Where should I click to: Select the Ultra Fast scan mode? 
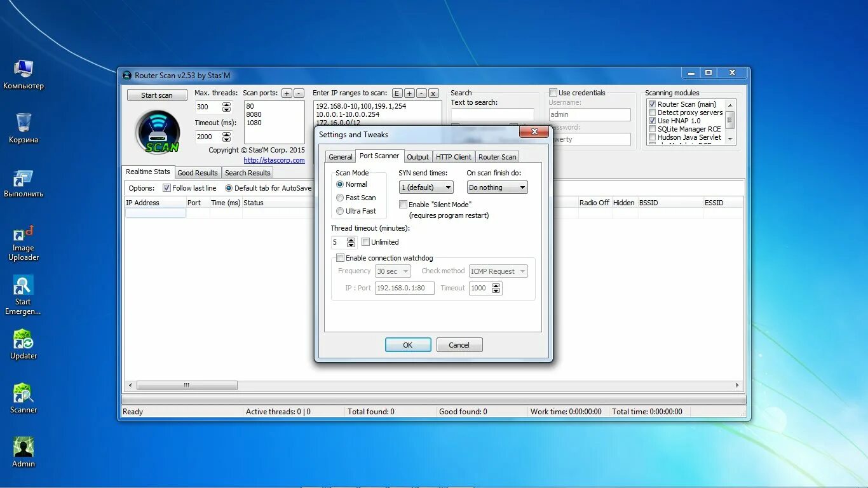click(x=356, y=211)
